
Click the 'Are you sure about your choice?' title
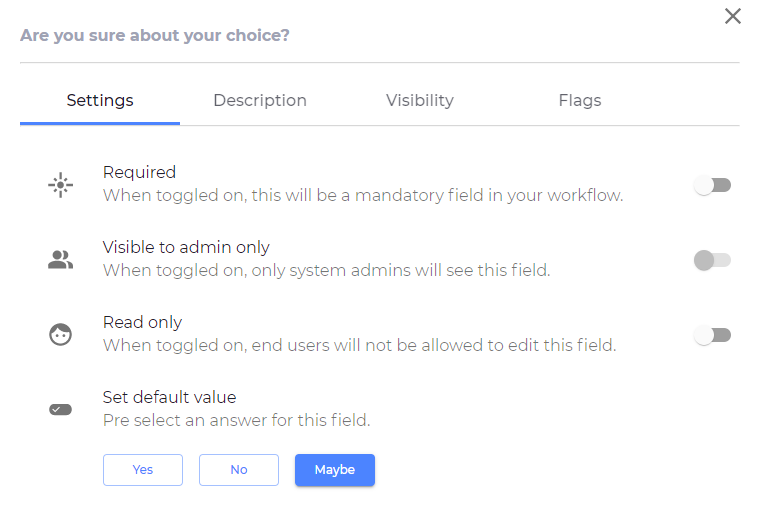coord(155,36)
